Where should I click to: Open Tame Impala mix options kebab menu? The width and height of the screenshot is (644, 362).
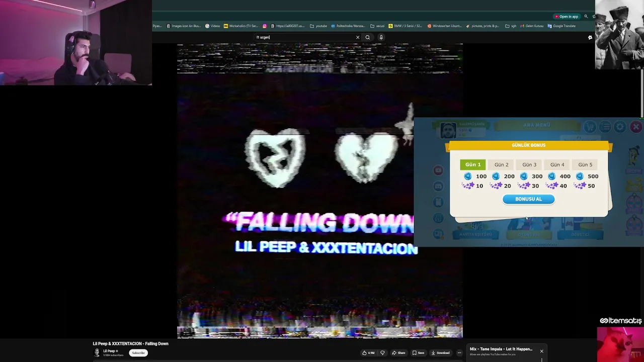point(541,359)
